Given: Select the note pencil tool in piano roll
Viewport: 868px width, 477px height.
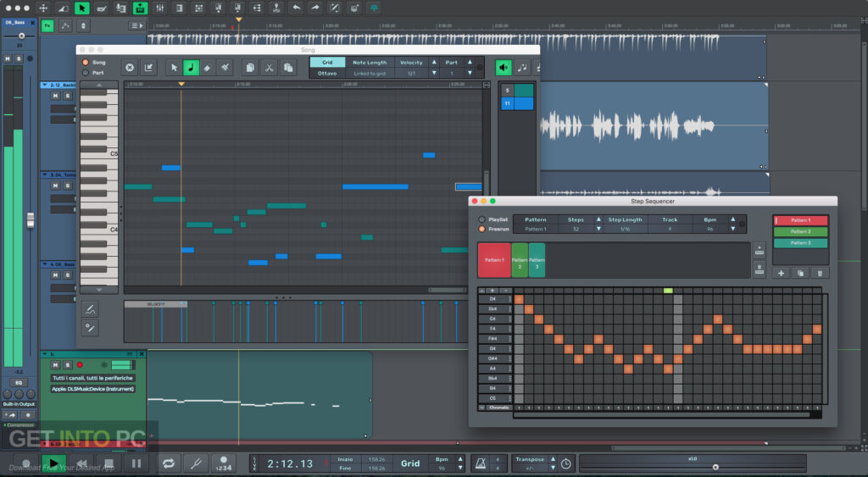Looking at the screenshot, I should tap(191, 68).
